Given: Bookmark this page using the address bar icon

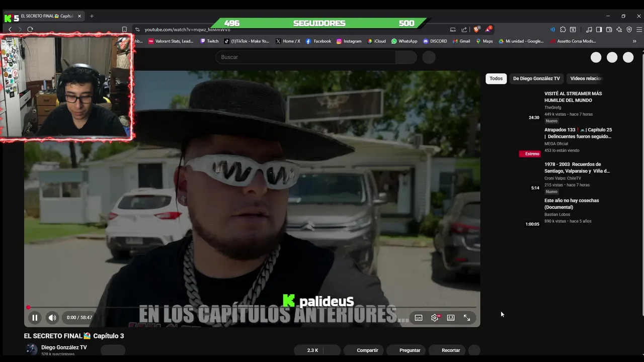Looking at the screenshot, I should [x=124, y=30].
